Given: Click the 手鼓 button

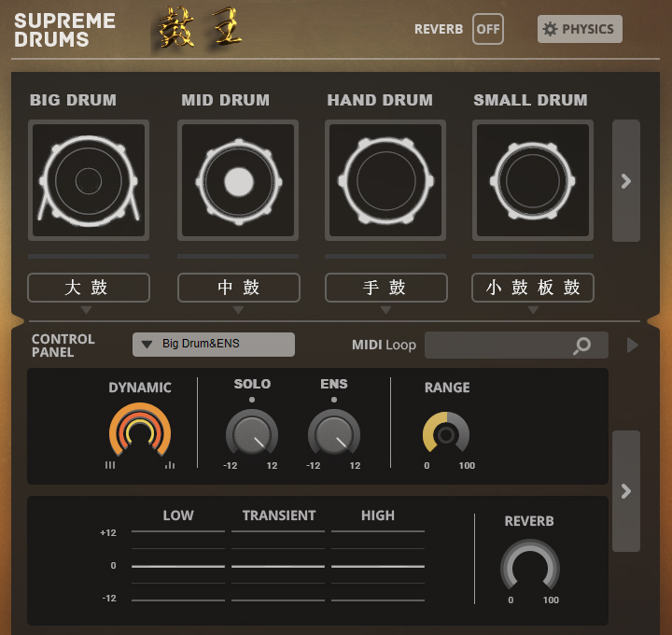Looking at the screenshot, I should (x=386, y=288).
